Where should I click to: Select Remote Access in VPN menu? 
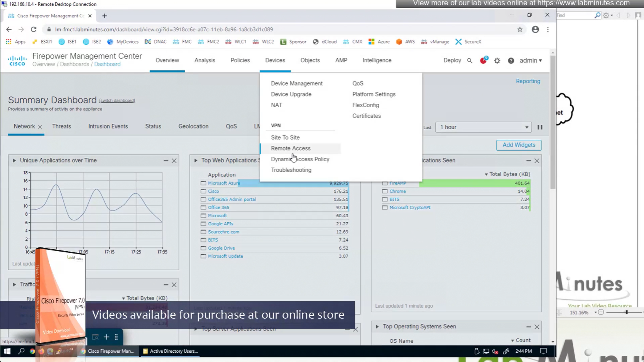291,148
